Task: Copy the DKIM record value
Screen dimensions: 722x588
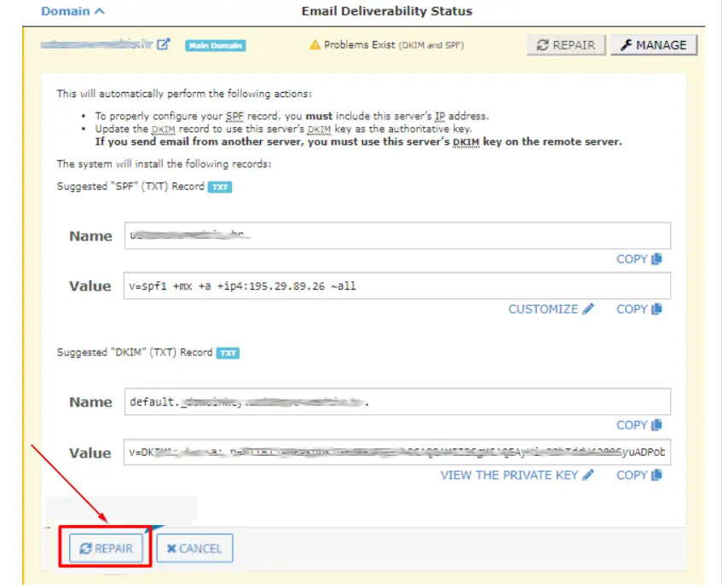Action: click(x=639, y=476)
